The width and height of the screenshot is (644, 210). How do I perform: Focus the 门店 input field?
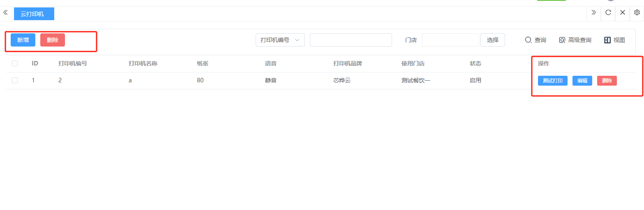[x=450, y=40]
